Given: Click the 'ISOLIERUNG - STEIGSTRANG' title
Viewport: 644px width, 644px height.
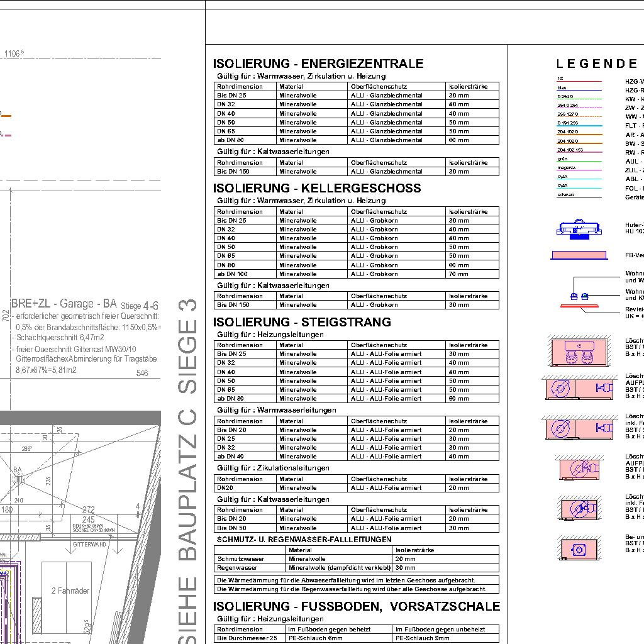Looking at the screenshot, I should (x=302, y=322).
